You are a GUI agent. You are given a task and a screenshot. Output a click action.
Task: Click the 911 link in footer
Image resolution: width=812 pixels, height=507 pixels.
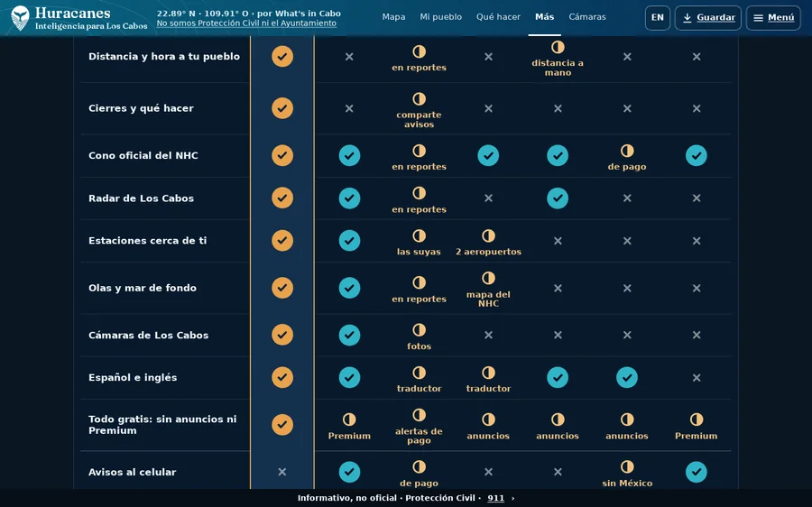[495, 498]
